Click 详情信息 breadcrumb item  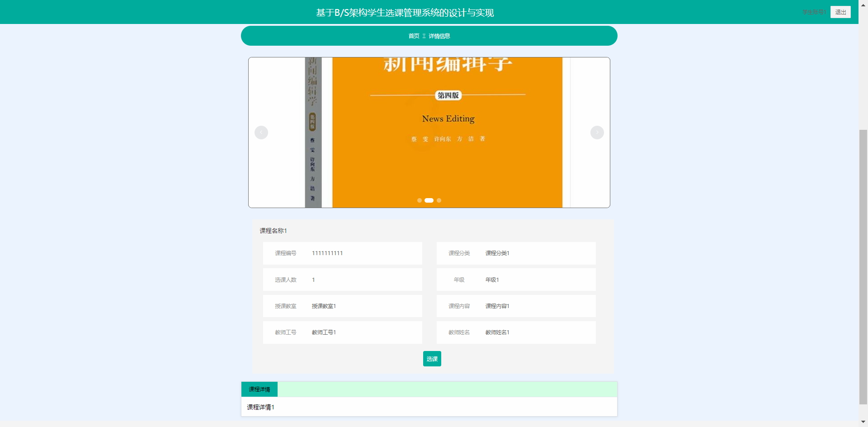439,36
